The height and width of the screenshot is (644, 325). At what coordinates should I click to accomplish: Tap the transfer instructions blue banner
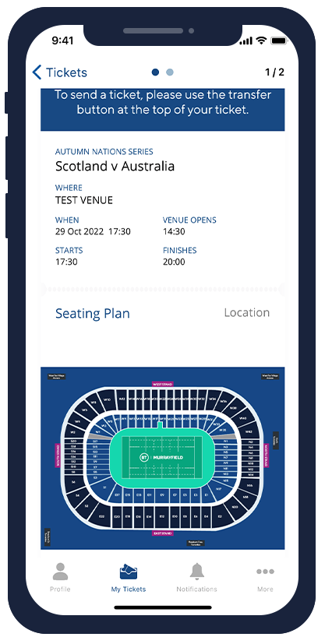(x=162, y=109)
